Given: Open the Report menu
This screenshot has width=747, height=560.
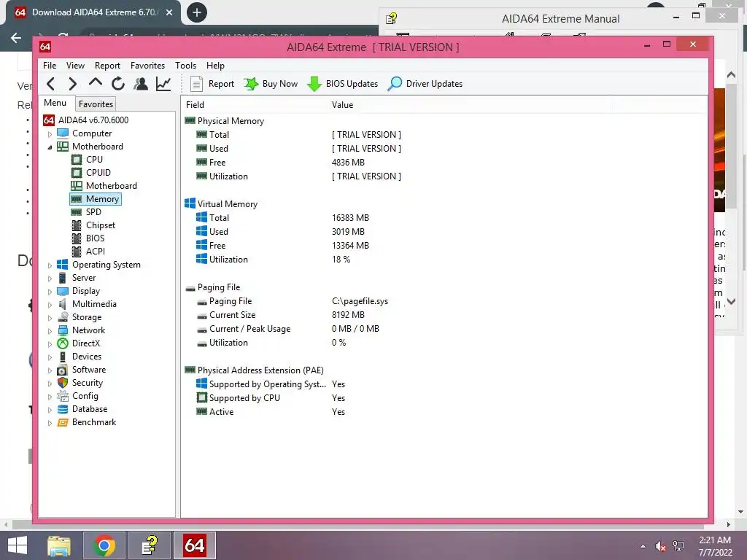Looking at the screenshot, I should pyautogui.click(x=107, y=65).
